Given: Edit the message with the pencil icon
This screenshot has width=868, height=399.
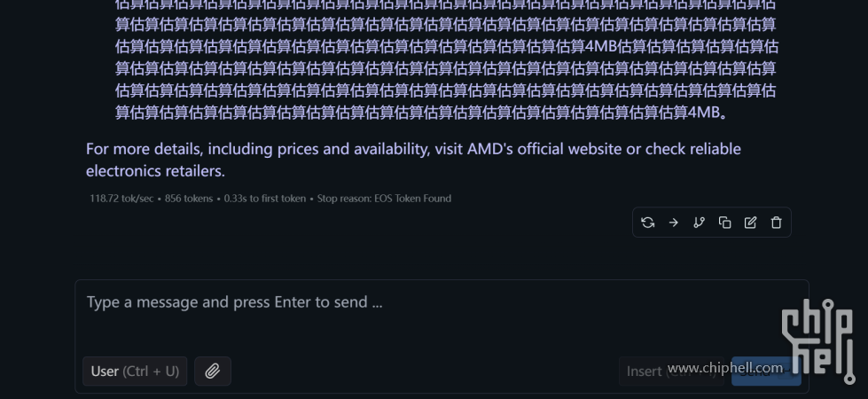Looking at the screenshot, I should (751, 223).
